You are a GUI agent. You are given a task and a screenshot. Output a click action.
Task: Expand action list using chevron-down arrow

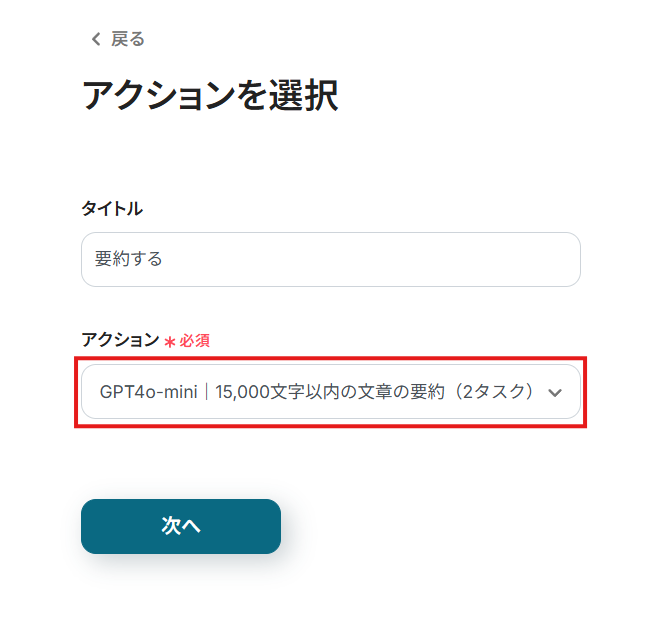[x=555, y=393]
